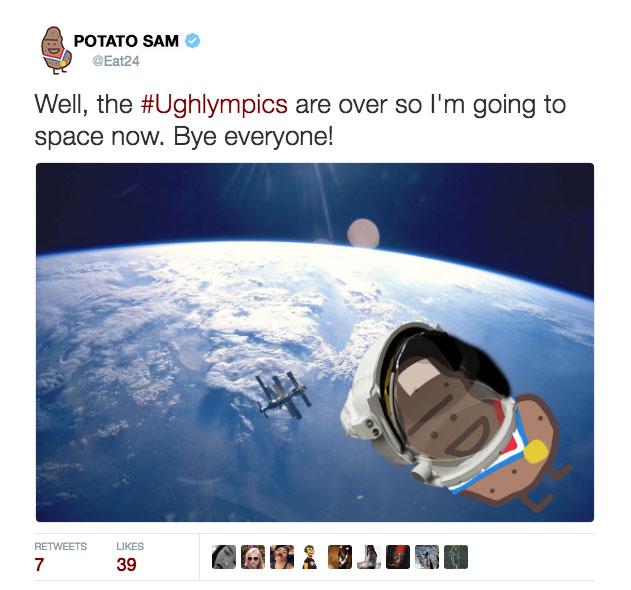Open Potato Sam's profile avatar
Image resolution: width=631 pixels, height=590 pixels.
coord(56,50)
